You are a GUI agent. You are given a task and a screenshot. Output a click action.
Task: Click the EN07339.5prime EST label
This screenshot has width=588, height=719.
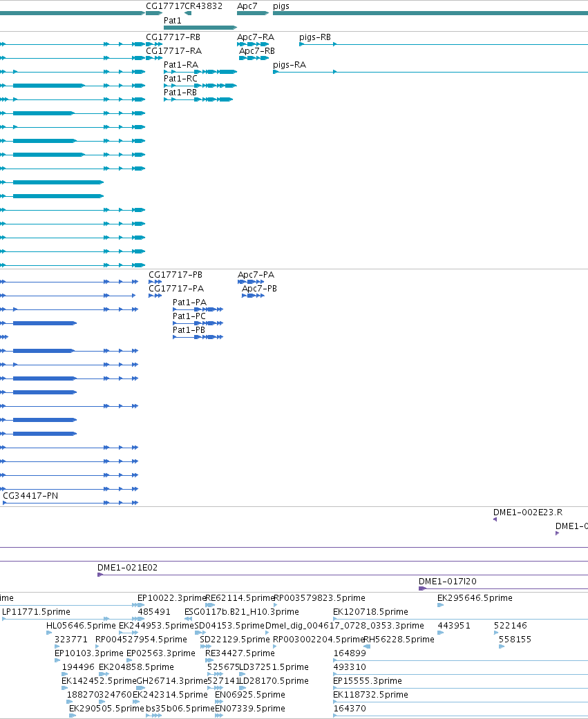coord(250,708)
